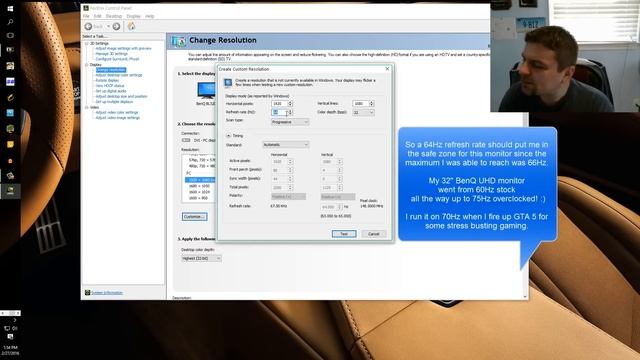Select Change resolution in task tree
The image size is (640, 360).
(111, 70)
